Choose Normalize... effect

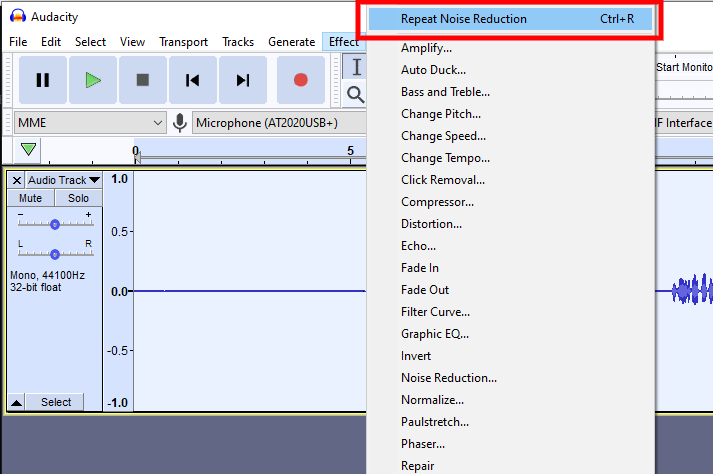(510, 400)
